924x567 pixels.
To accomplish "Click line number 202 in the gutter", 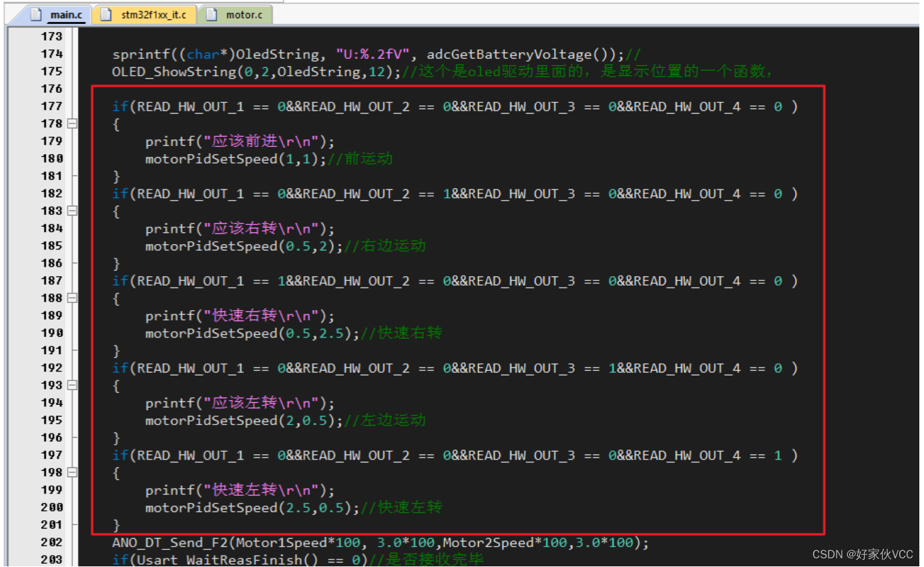I will [51, 542].
